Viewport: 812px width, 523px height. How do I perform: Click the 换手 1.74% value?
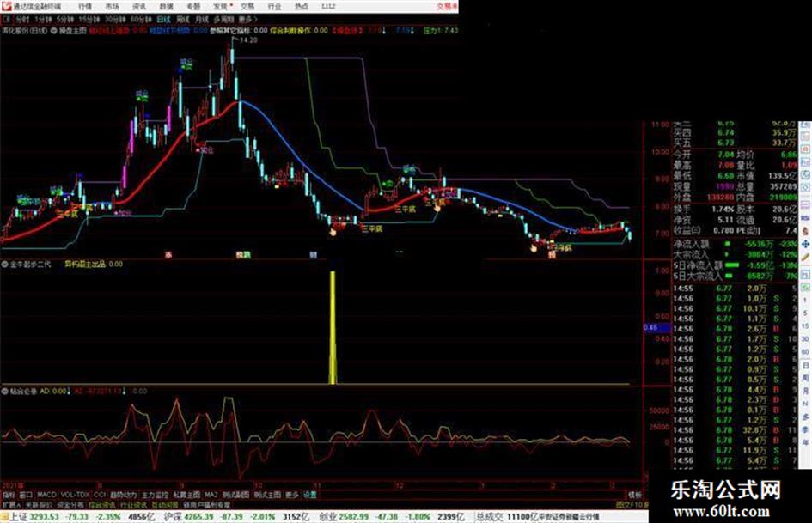coord(723,210)
